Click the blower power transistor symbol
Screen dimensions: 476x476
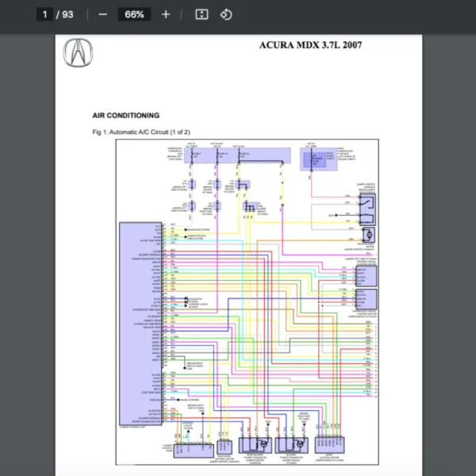point(292,444)
